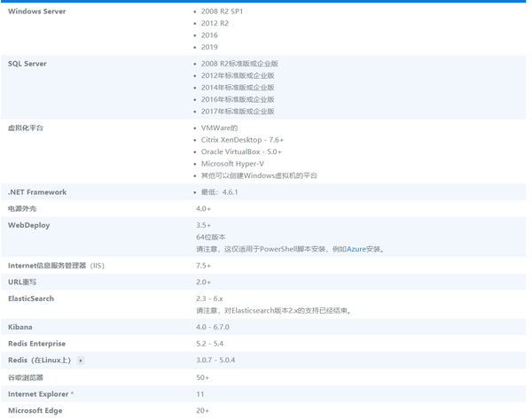This screenshot has width=532, height=419.
Task: Open the Azure link in WebDeploy note
Action: click(356, 249)
